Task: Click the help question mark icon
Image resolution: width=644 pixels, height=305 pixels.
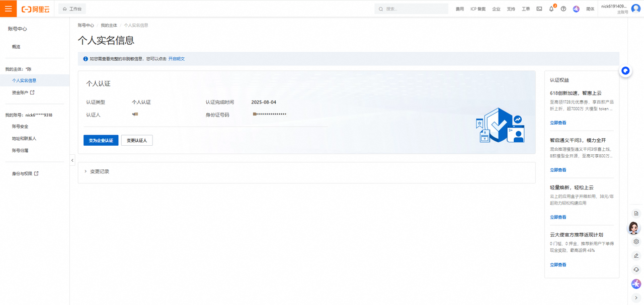Action: (563, 9)
